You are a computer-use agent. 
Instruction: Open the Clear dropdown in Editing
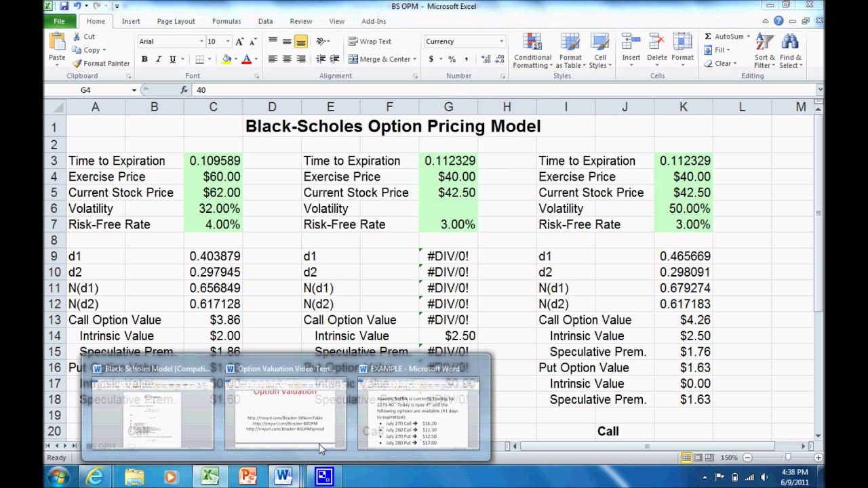(719, 64)
